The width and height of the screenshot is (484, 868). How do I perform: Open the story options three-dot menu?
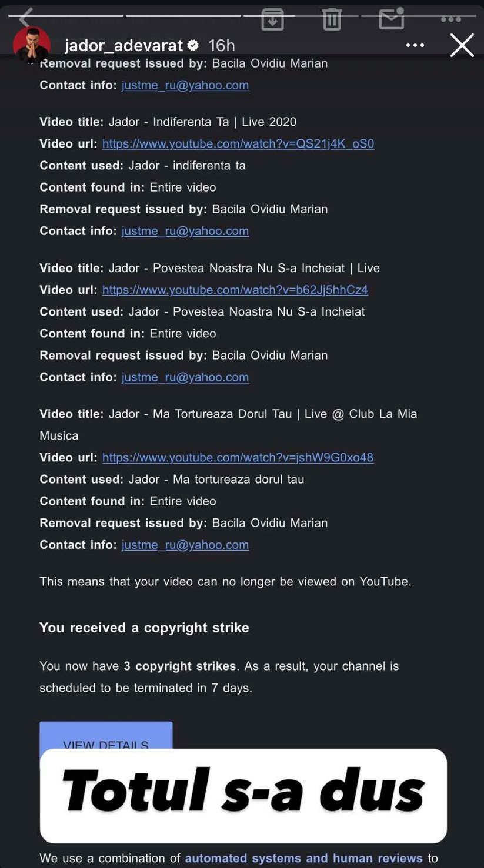(415, 45)
